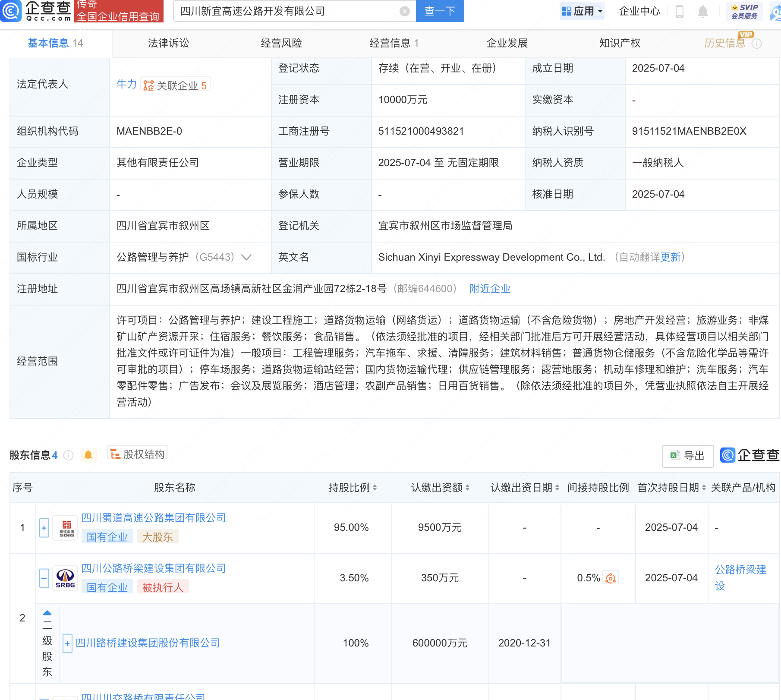Open the 经营风险 tab
781x700 pixels.
coord(280,43)
